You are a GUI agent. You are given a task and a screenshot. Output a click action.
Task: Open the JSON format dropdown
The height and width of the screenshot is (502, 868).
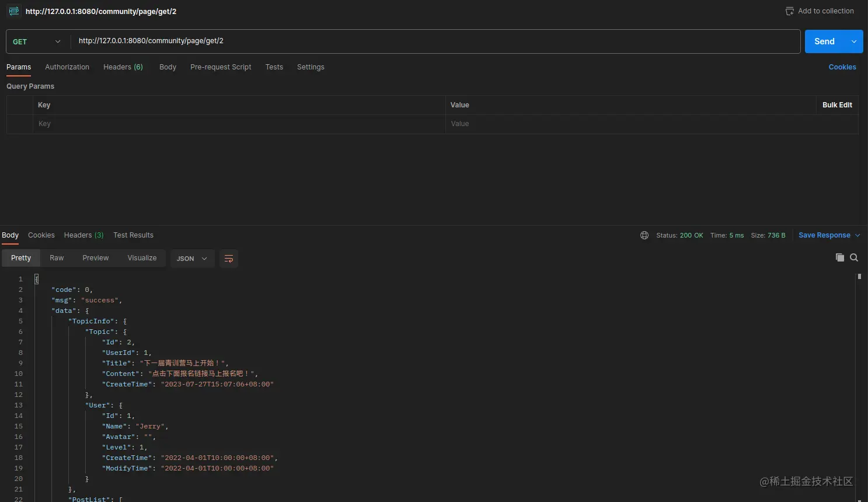click(x=192, y=259)
